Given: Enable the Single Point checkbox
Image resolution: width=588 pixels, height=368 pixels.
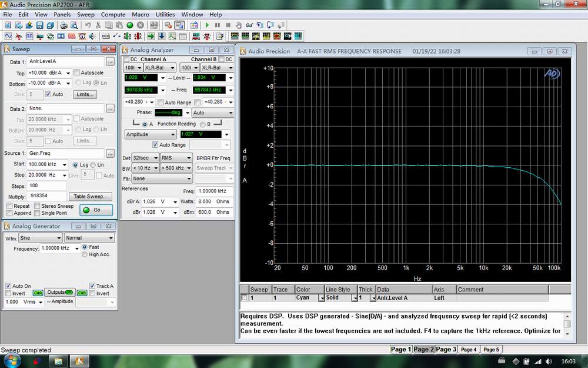Looking at the screenshot, I should (36, 213).
